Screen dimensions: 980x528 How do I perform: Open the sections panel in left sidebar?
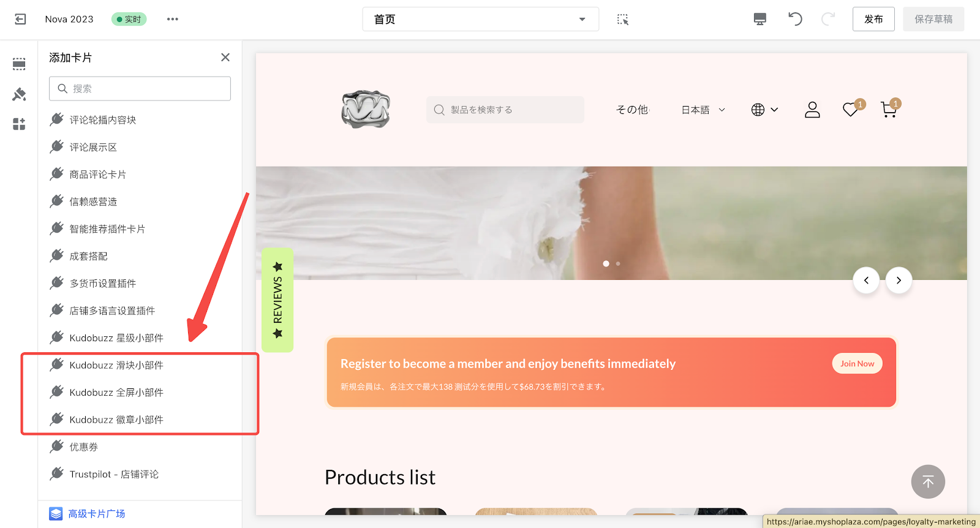pos(19,64)
